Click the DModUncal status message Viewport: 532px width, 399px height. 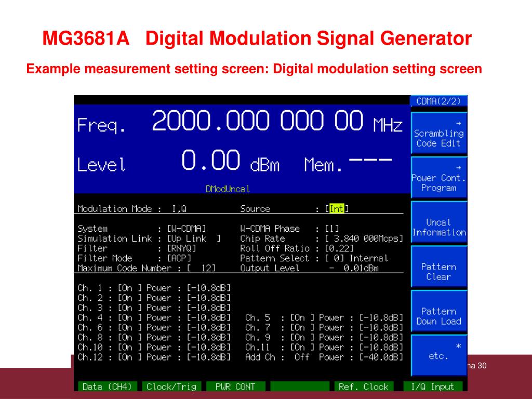click(x=228, y=189)
